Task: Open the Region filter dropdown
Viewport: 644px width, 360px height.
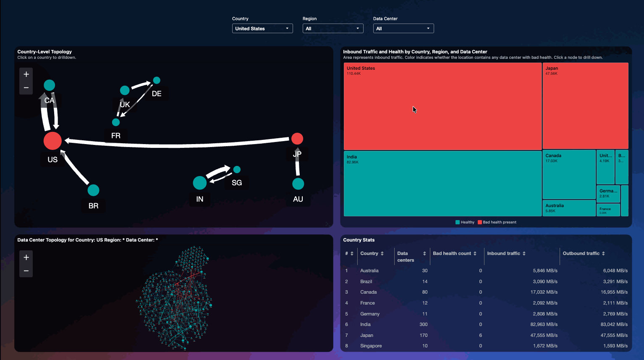Action: pyautogui.click(x=333, y=29)
